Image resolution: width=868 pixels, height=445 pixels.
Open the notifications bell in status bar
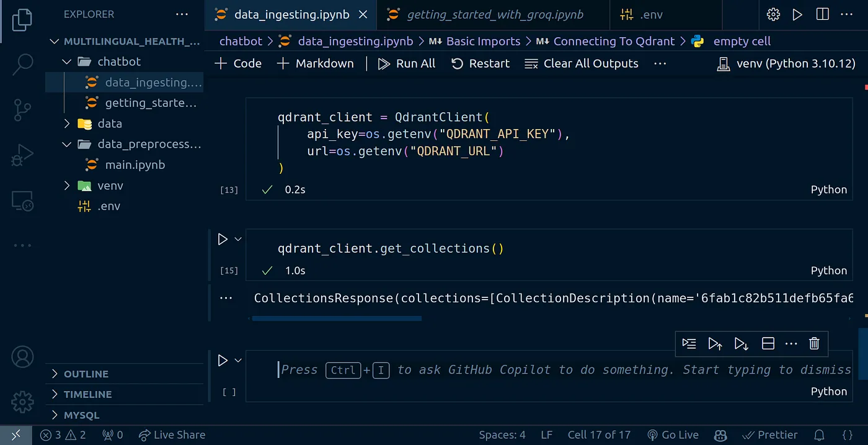coord(820,435)
